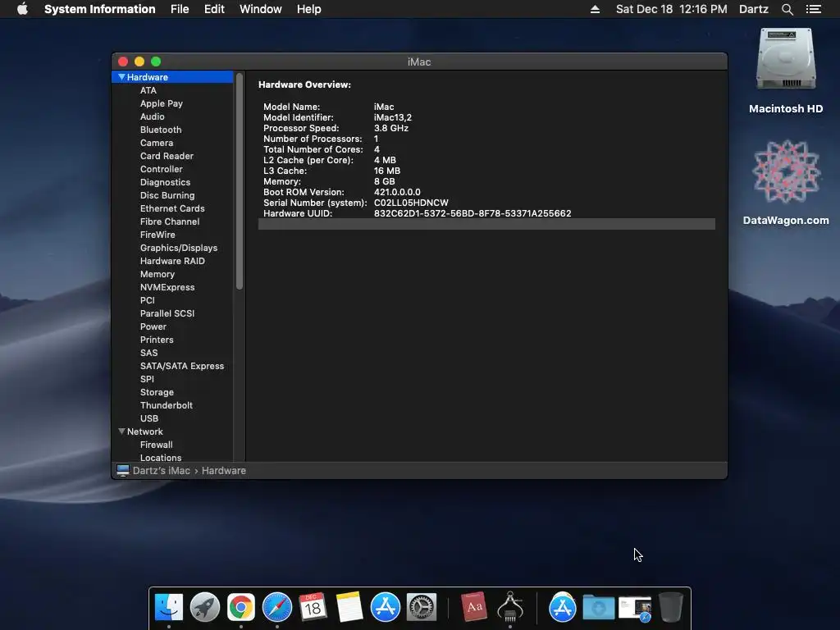840x630 pixels.
Task: Select NVMExpress in the sidebar
Action: click(x=167, y=287)
